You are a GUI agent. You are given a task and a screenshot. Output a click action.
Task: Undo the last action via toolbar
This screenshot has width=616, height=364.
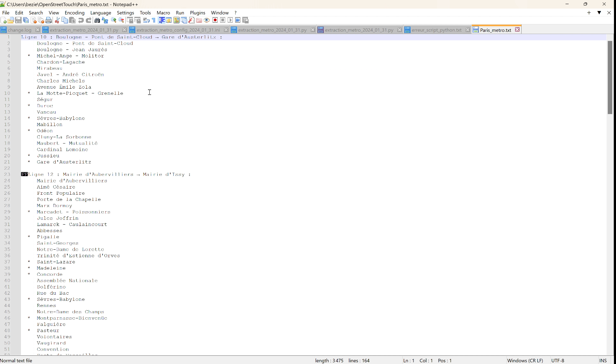tap(81, 20)
